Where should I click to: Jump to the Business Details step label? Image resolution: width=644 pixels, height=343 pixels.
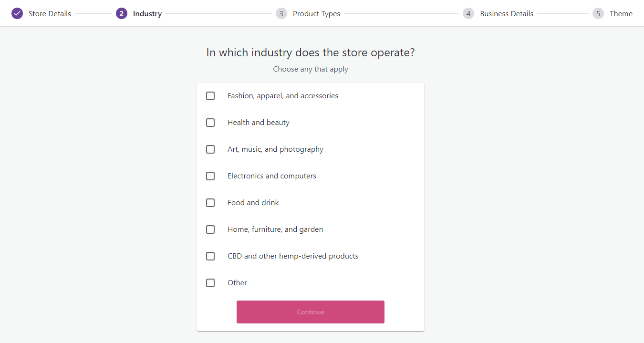[x=507, y=13]
